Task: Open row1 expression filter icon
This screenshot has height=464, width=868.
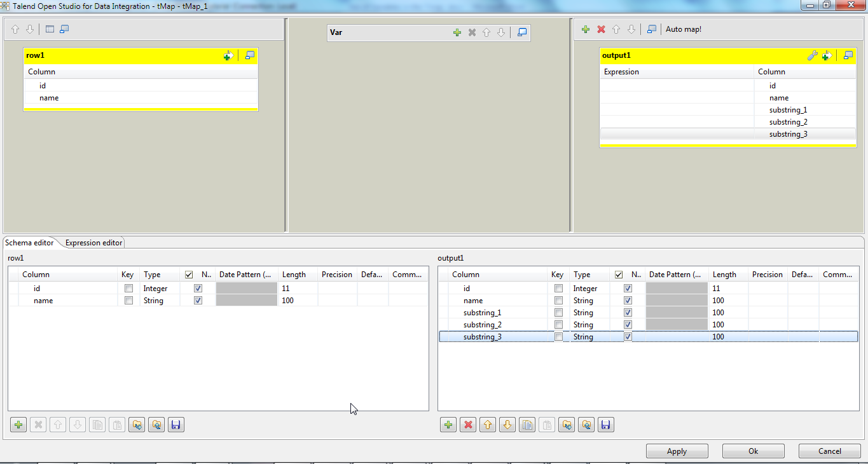Action: click(228, 56)
